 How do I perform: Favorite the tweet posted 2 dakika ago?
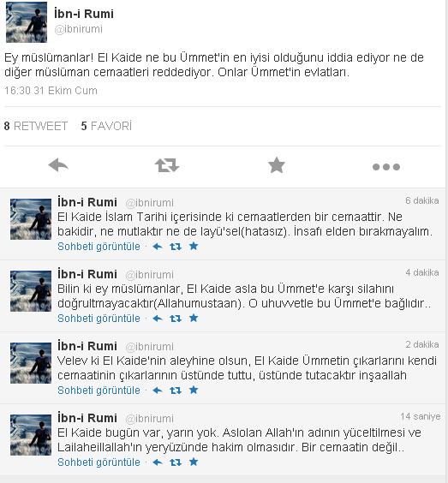194,390
